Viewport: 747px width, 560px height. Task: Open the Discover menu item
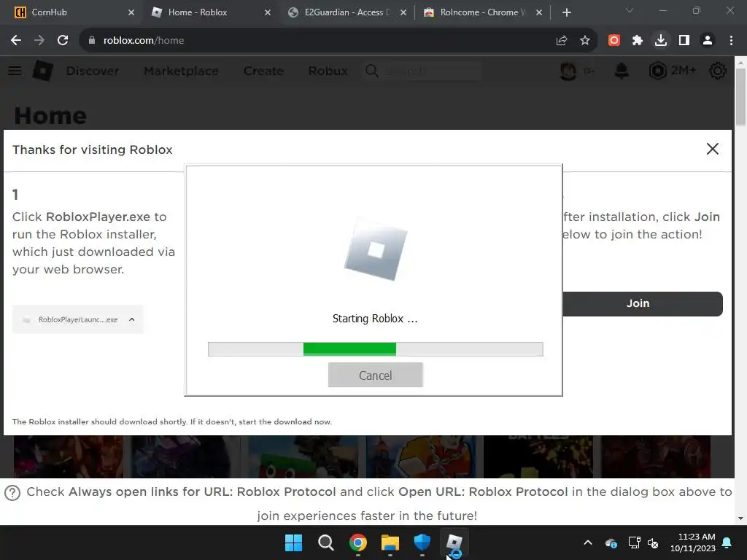pyautogui.click(x=93, y=71)
